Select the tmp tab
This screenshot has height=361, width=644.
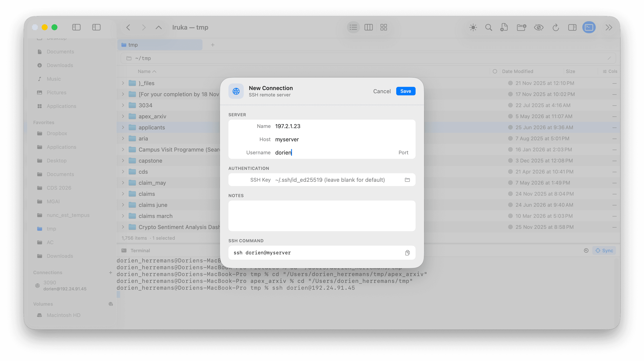click(160, 45)
